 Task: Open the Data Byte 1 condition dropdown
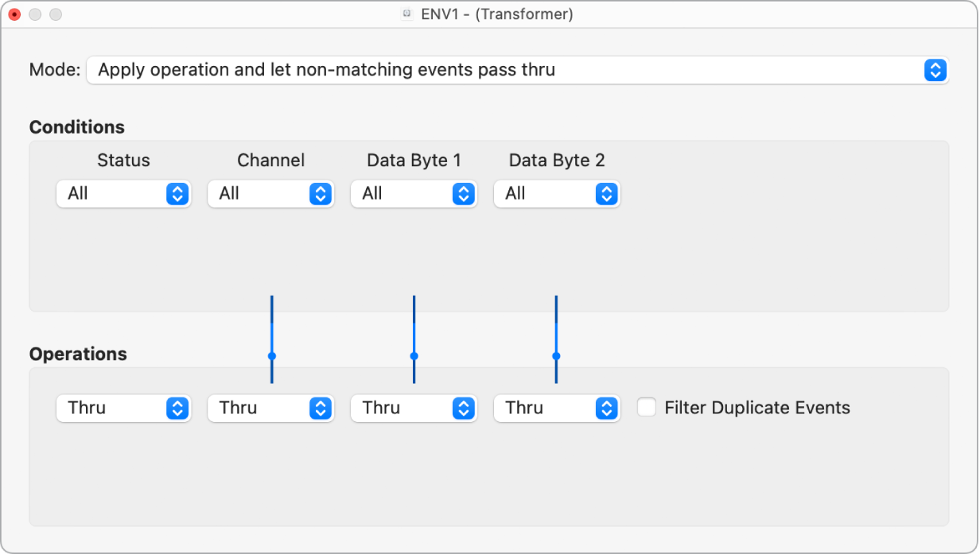coord(414,193)
